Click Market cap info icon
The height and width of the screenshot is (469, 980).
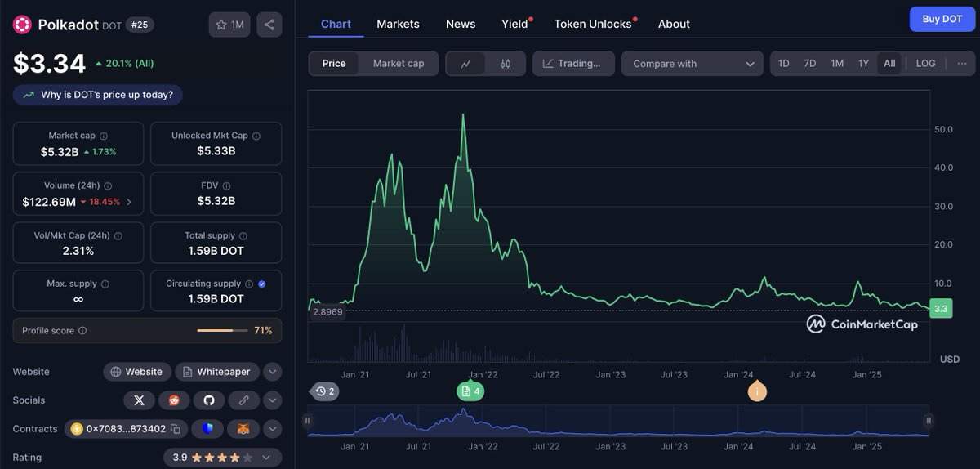click(104, 136)
